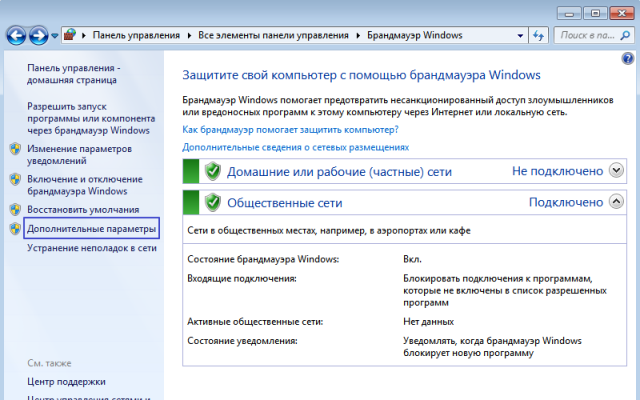
Task: Click green shield icon of Общественные сети
Action: click(213, 202)
